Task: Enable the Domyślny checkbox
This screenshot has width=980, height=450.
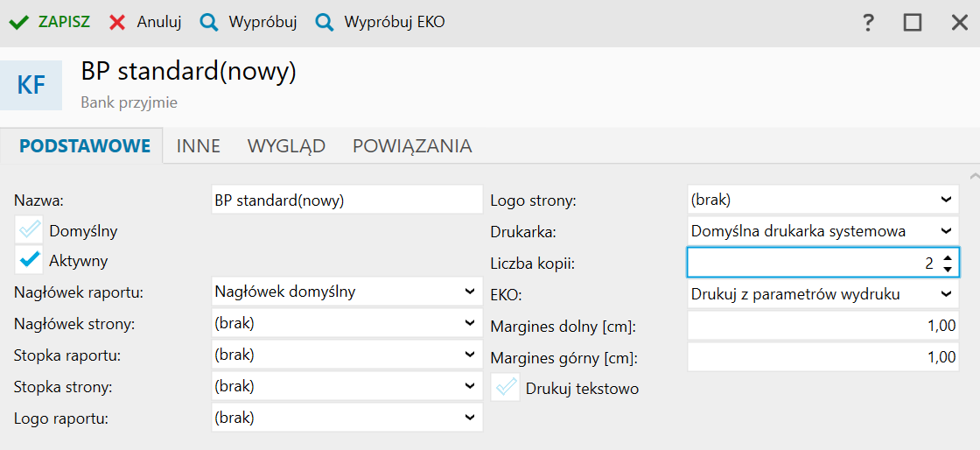Action: [x=30, y=229]
